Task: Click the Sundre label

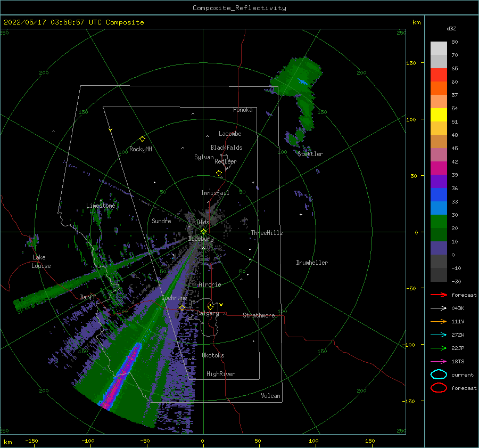Action: (161, 221)
